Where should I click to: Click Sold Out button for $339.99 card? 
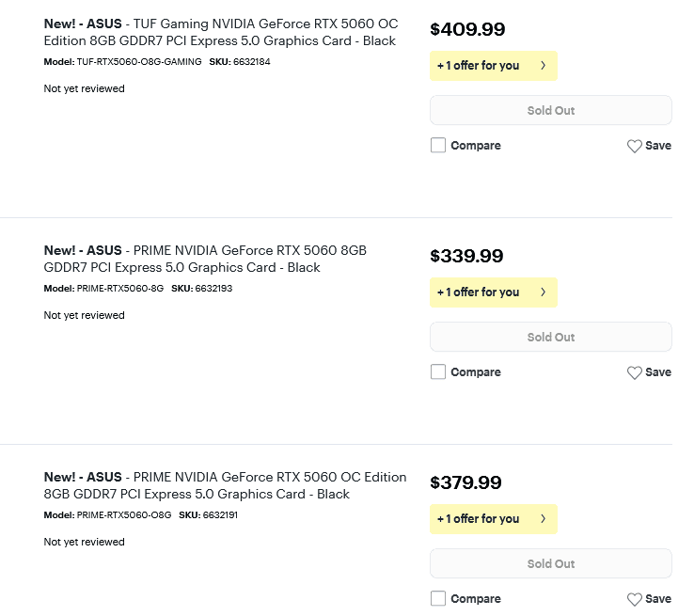click(551, 337)
